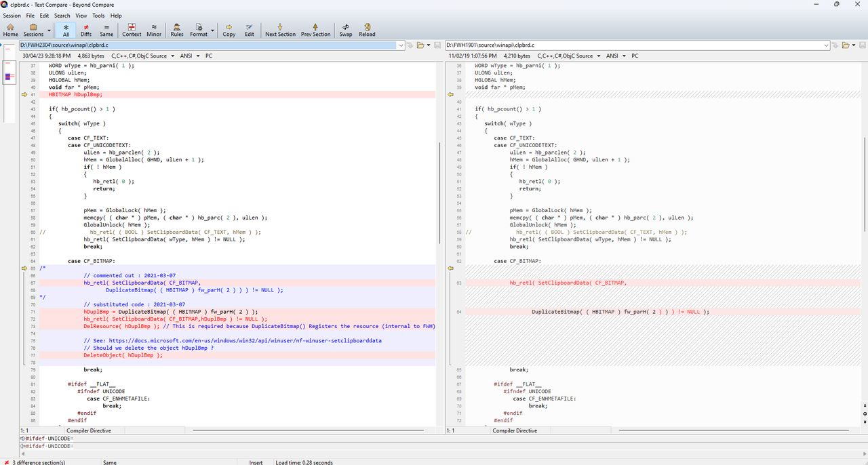Click browse folder icon for right file

(x=845, y=45)
